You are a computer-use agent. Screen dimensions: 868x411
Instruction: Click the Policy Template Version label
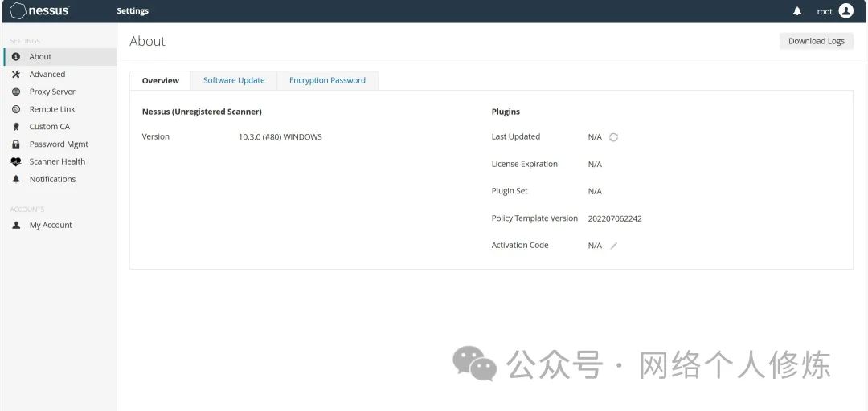(x=534, y=218)
